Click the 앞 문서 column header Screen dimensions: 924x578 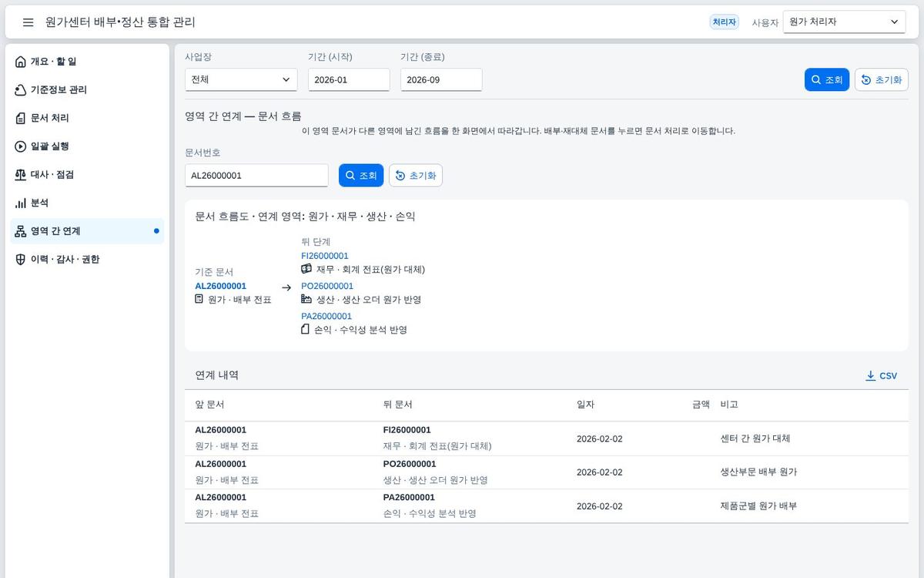click(x=209, y=405)
